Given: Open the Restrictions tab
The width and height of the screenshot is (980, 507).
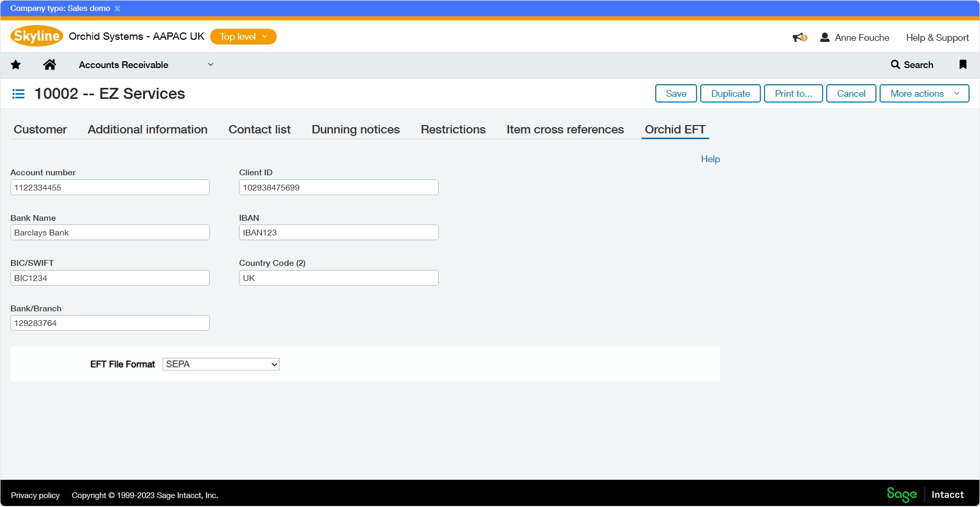Looking at the screenshot, I should [453, 130].
